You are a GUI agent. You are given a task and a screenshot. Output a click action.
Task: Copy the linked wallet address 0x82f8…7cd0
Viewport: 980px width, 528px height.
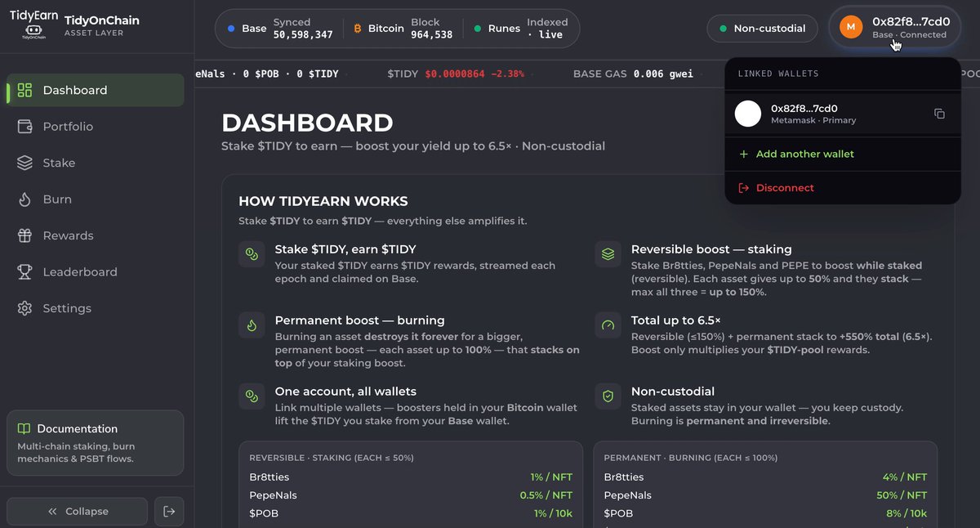coord(939,114)
